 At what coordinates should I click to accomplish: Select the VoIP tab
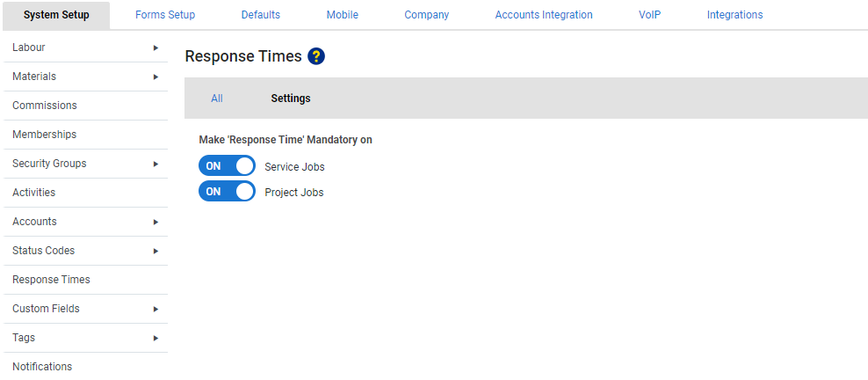coord(649,15)
